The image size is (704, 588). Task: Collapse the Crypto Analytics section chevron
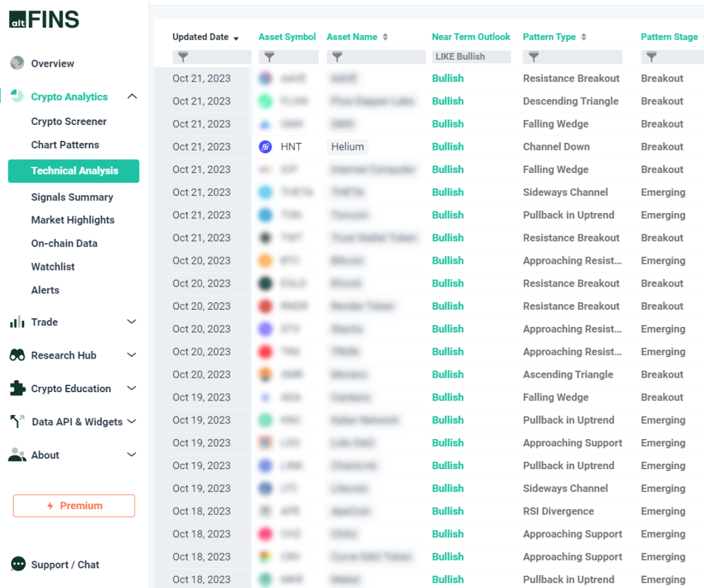tap(132, 97)
